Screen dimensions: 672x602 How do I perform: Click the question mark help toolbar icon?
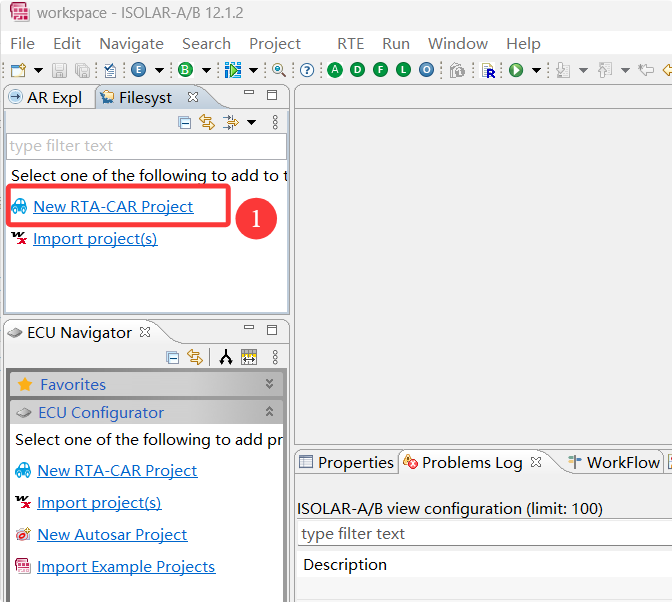307,70
